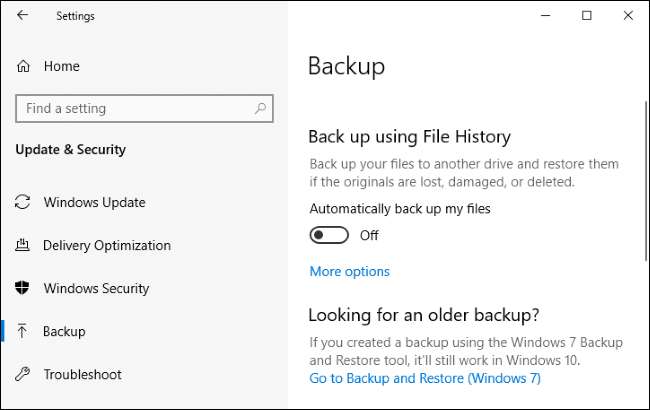Click the Delivery Optimization icon
Image resolution: width=650 pixels, height=410 pixels.
[x=23, y=245]
